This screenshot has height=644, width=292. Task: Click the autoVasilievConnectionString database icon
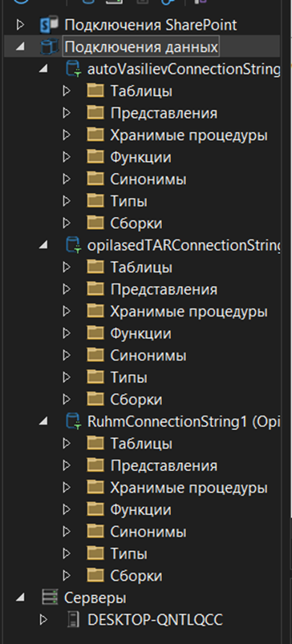(x=74, y=70)
